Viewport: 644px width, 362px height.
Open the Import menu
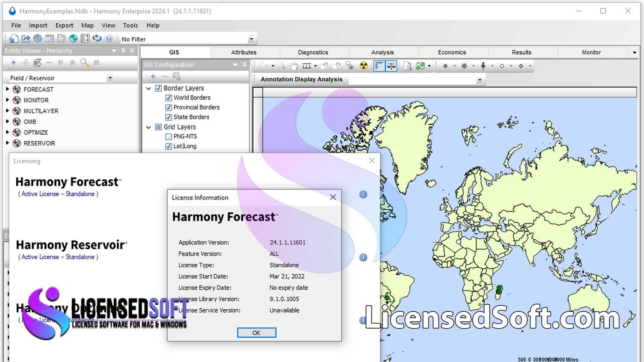pyautogui.click(x=38, y=25)
